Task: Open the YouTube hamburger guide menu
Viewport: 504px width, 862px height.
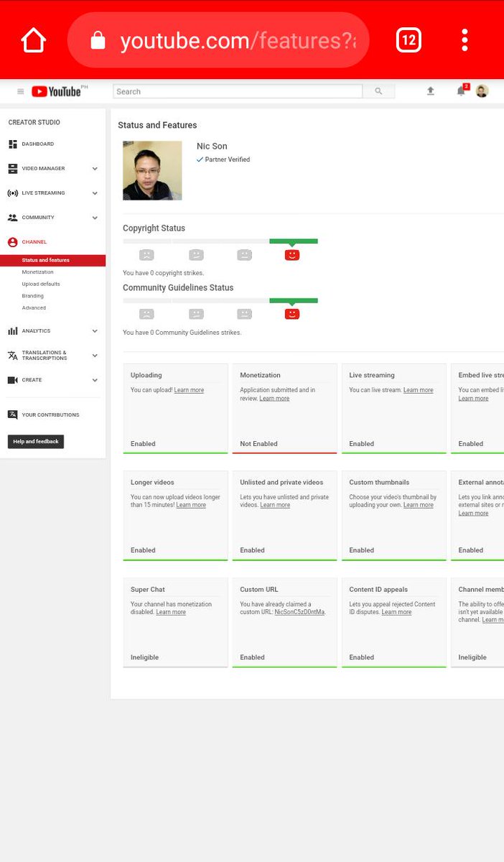Action: pyautogui.click(x=21, y=91)
